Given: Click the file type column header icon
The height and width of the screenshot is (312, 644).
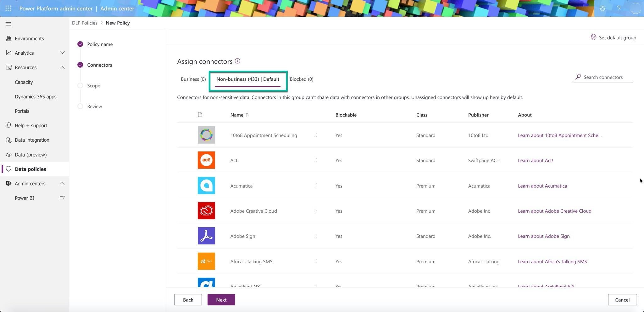Looking at the screenshot, I should (x=200, y=115).
